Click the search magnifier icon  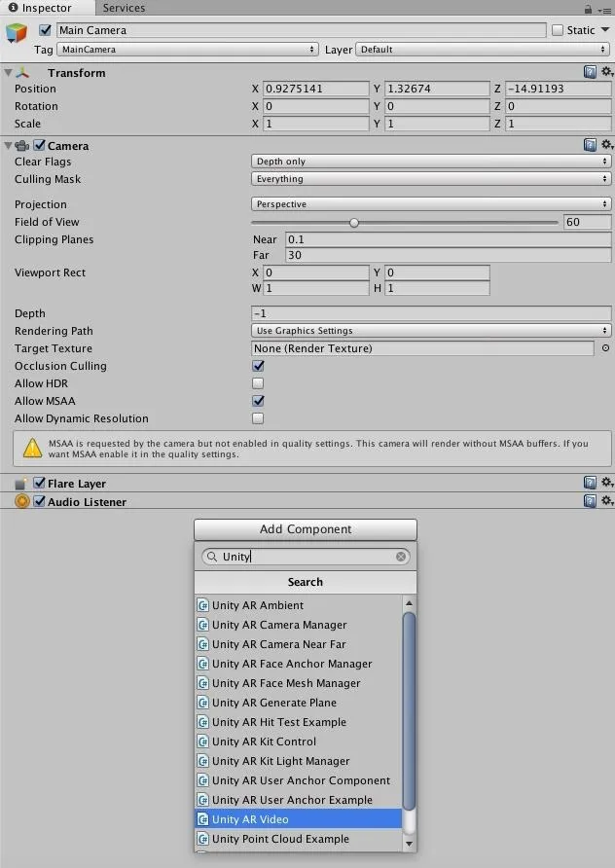(212, 557)
